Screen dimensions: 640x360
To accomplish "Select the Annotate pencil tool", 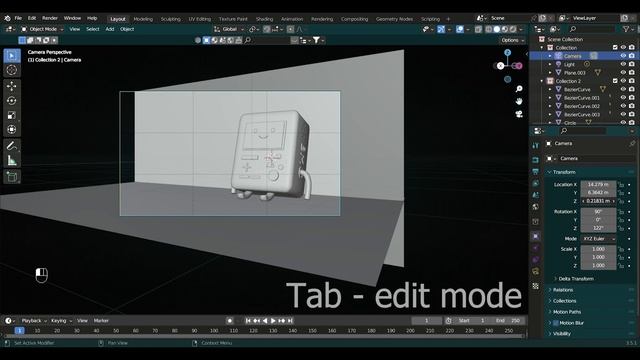I will (11, 146).
